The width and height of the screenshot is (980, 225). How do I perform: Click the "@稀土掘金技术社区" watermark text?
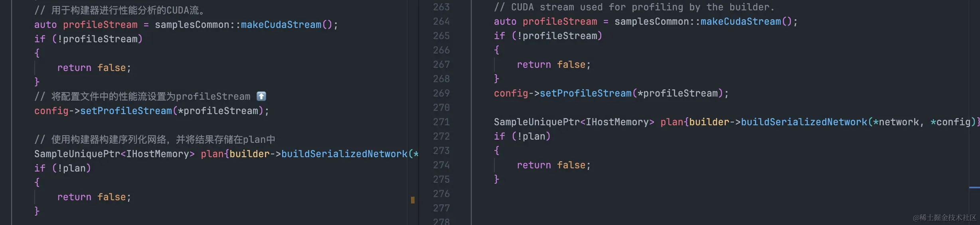click(x=944, y=217)
